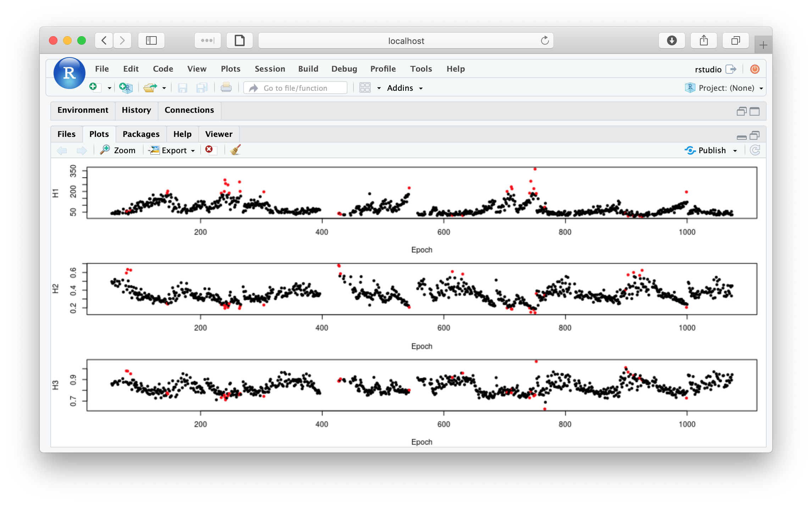Click the open file folder icon
The image size is (812, 505).
(x=150, y=88)
